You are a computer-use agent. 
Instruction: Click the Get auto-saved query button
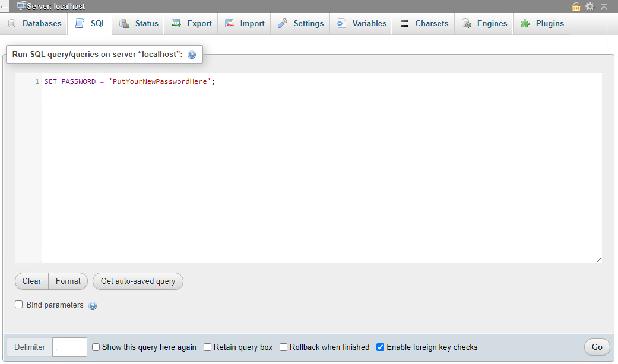138,281
